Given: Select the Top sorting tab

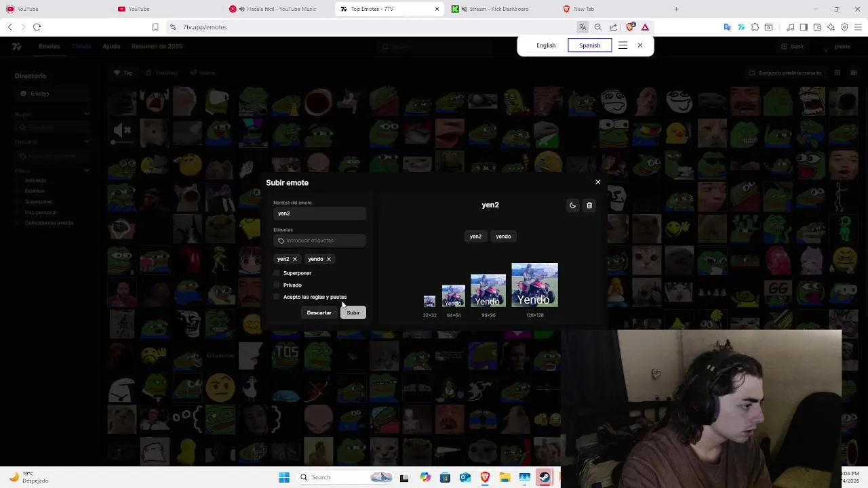Looking at the screenshot, I should click(123, 73).
